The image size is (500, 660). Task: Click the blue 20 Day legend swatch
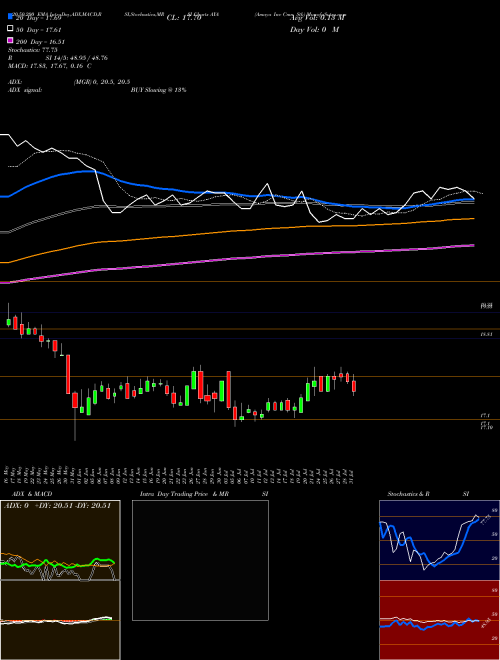coord(10,17)
